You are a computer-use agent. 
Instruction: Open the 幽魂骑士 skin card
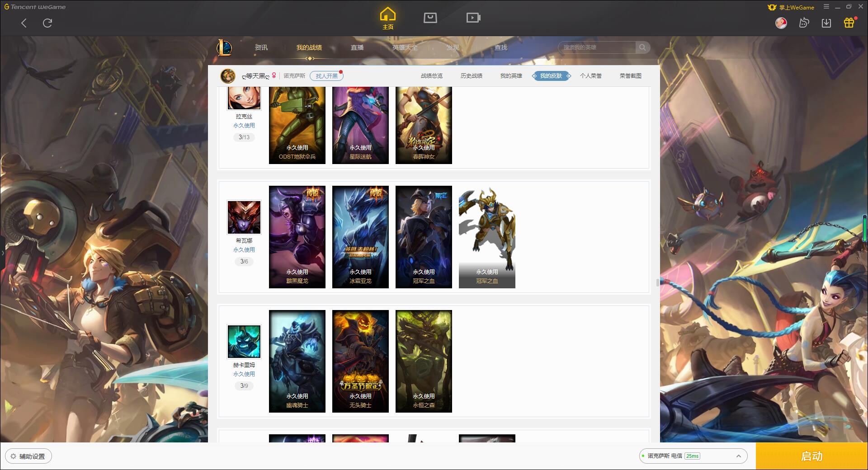(x=297, y=361)
